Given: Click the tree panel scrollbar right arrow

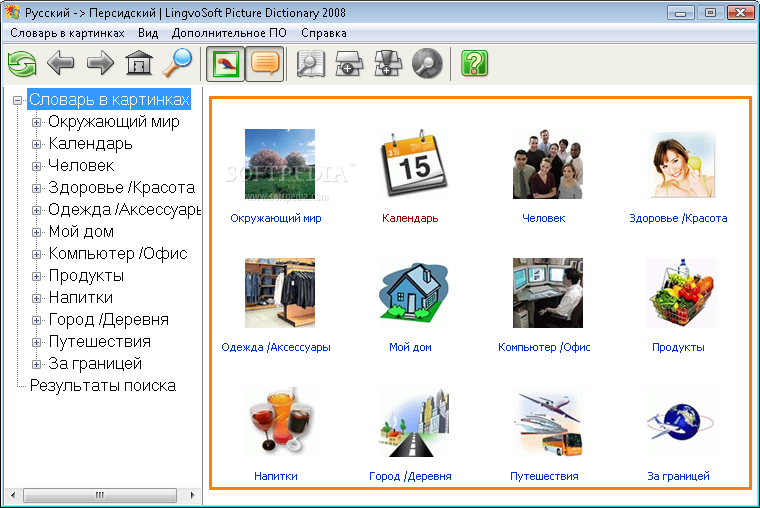Looking at the screenshot, I should point(192,495).
